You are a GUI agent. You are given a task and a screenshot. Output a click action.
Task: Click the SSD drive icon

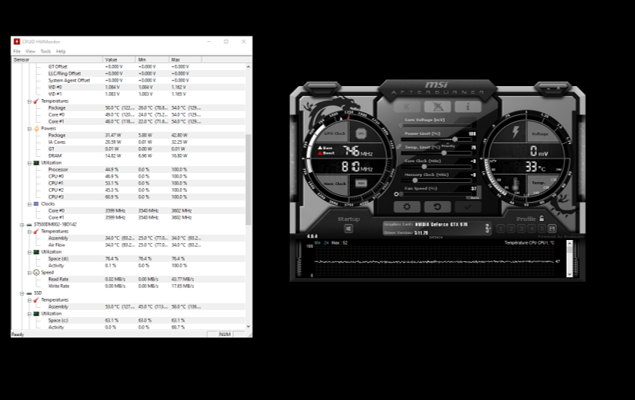click(29, 293)
